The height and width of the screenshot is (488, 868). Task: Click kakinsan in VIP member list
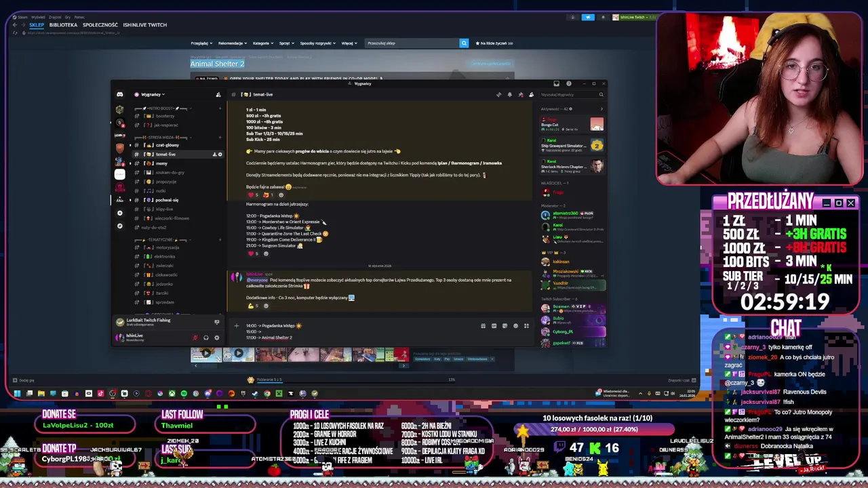pyautogui.click(x=572, y=261)
